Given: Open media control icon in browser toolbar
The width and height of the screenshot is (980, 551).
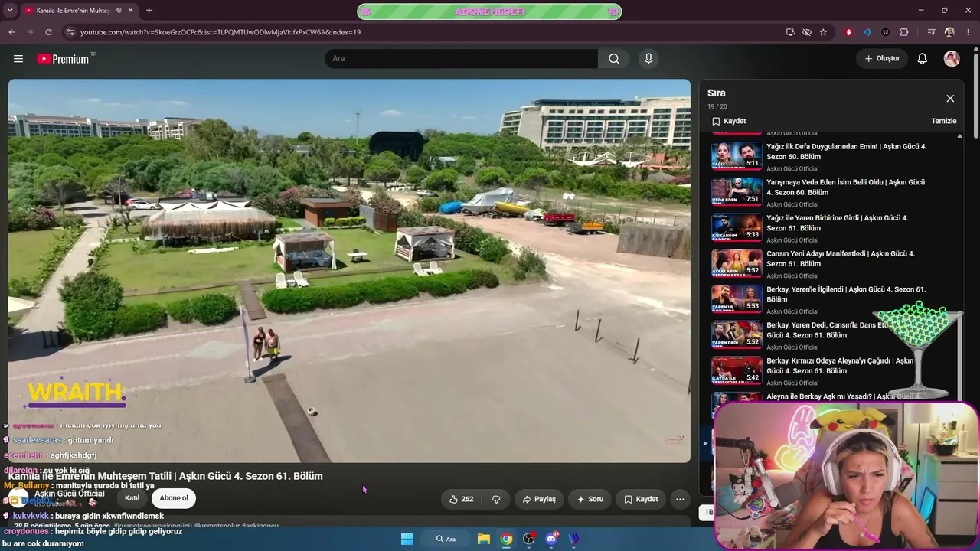Looking at the screenshot, I should pyautogui.click(x=931, y=32).
